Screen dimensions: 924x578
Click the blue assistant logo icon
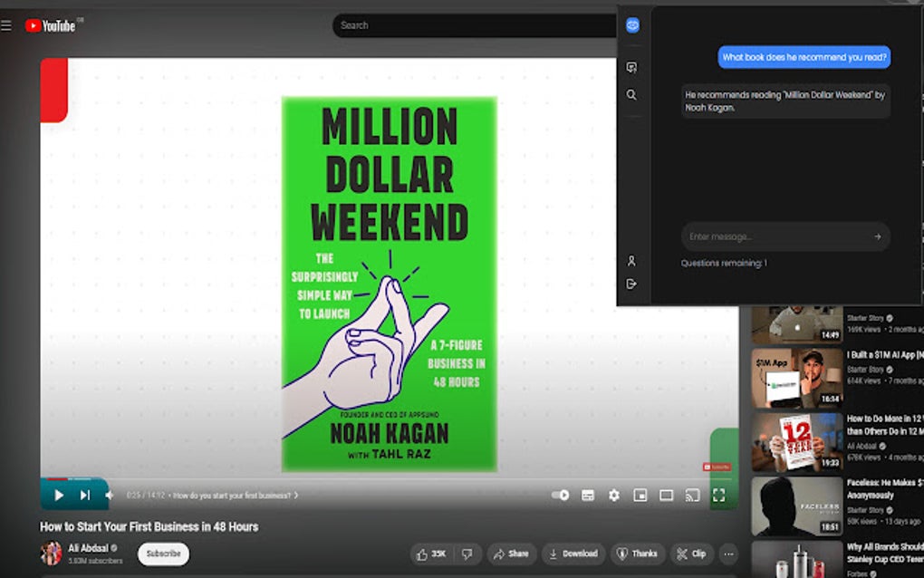tap(632, 25)
